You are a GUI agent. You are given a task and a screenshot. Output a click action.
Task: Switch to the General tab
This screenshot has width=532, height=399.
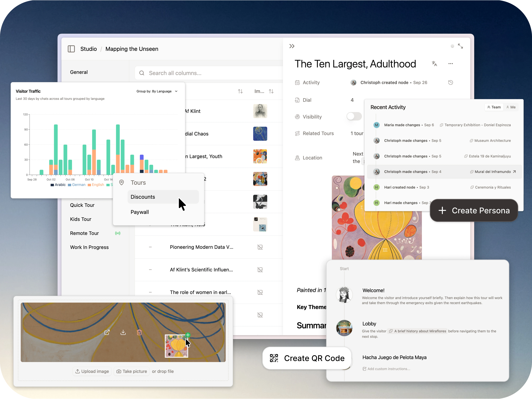coord(79,72)
